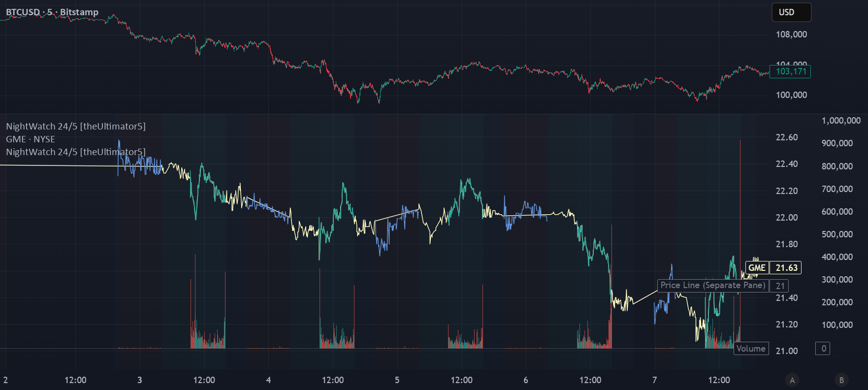Click the 900,000 volume scale value
This screenshot has width=868, height=390.
[x=837, y=143]
